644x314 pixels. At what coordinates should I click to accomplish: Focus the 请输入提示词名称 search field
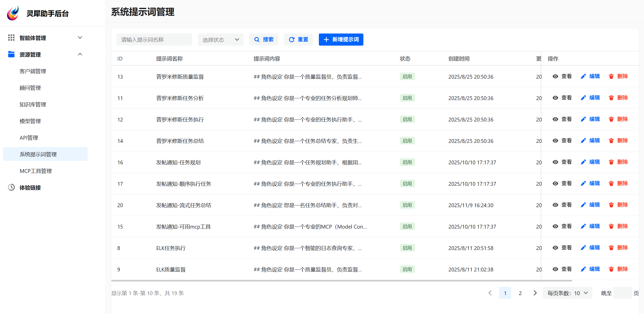(154, 40)
